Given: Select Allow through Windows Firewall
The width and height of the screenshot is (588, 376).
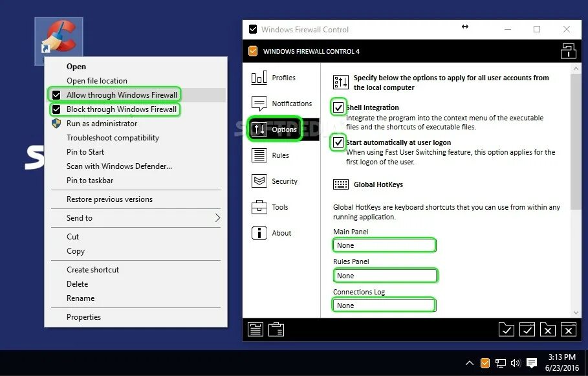Looking at the screenshot, I should point(136,95).
